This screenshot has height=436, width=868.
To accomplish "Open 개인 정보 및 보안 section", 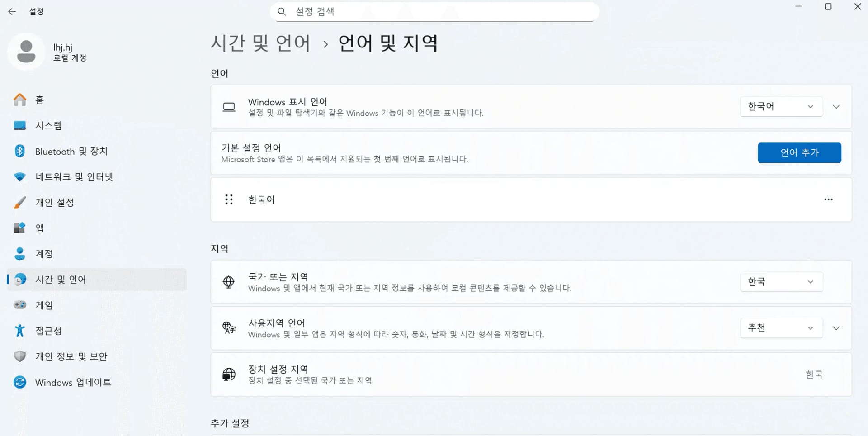I will click(71, 356).
